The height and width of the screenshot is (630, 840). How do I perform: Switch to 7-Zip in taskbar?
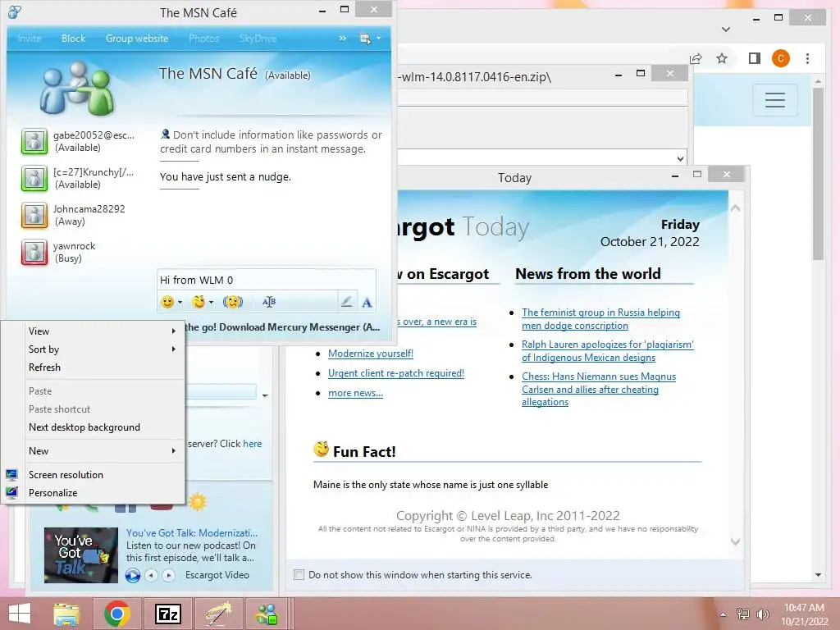click(168, 614)
